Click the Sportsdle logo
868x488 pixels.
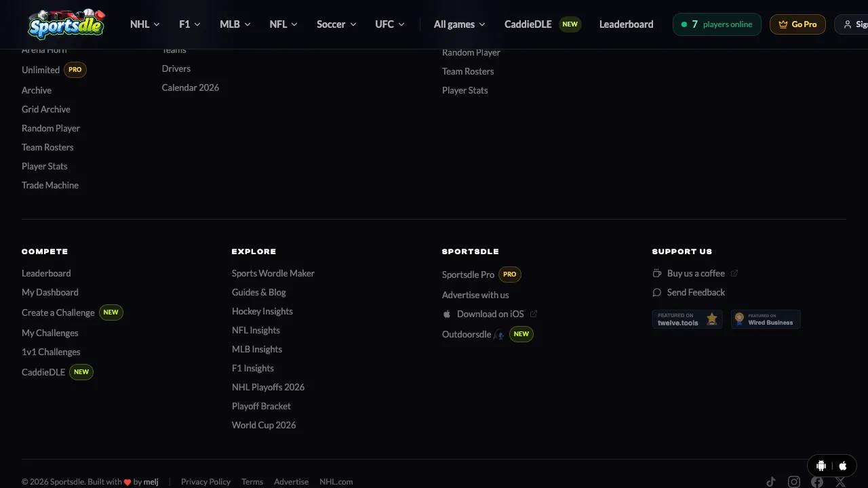[x=67, y=24]
